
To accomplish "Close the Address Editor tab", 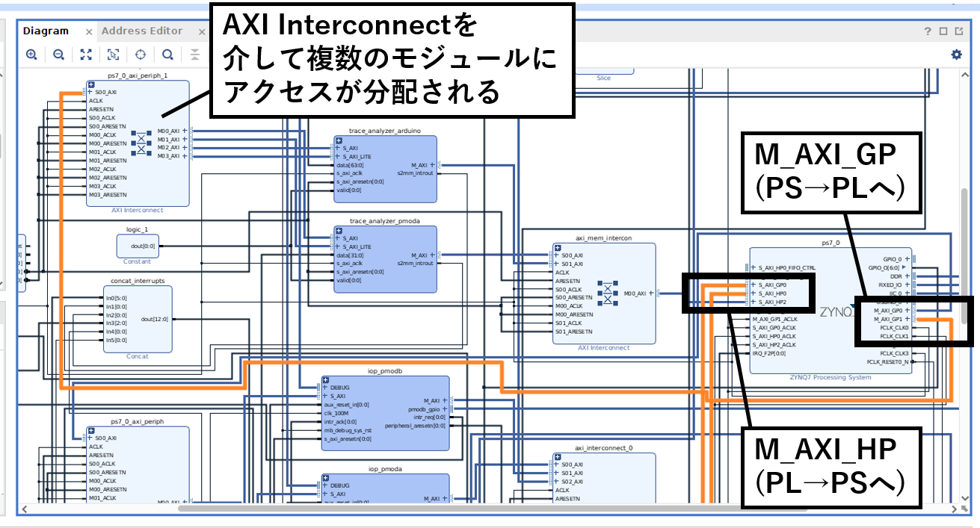I will [x=200, y=31].
